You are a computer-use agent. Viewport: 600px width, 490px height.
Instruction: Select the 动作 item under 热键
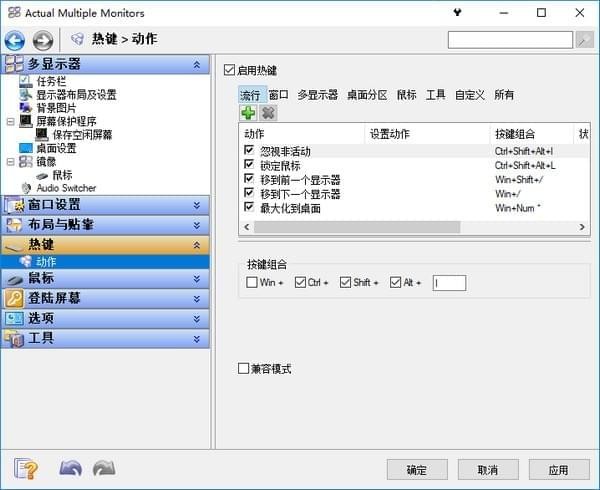46,262
